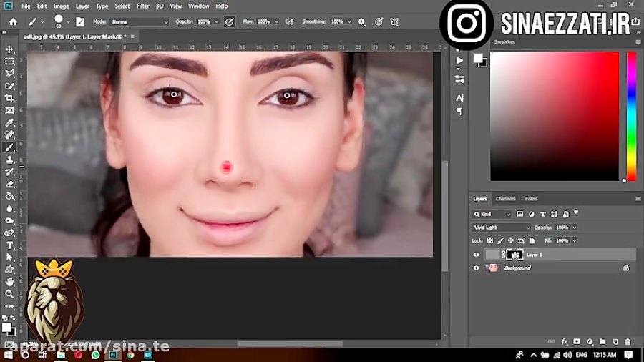Click the Layer 1 mask thumbnail

[x=514, y=255]
